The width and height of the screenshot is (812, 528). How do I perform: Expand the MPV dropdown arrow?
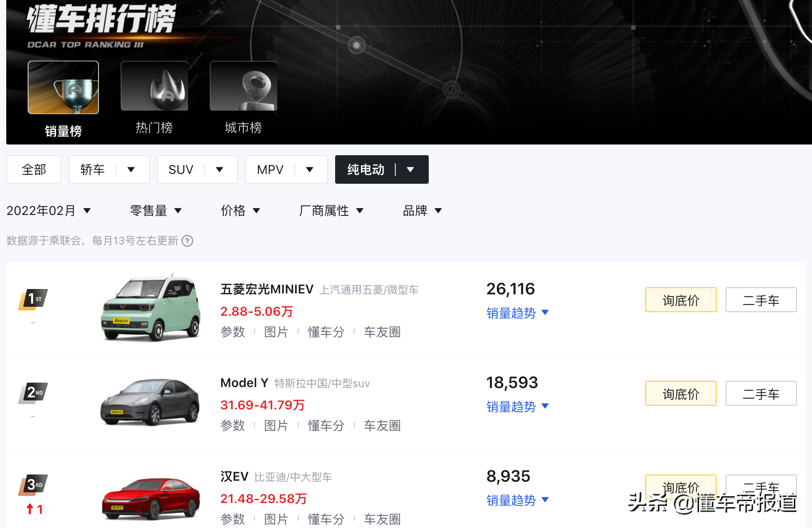310,169
